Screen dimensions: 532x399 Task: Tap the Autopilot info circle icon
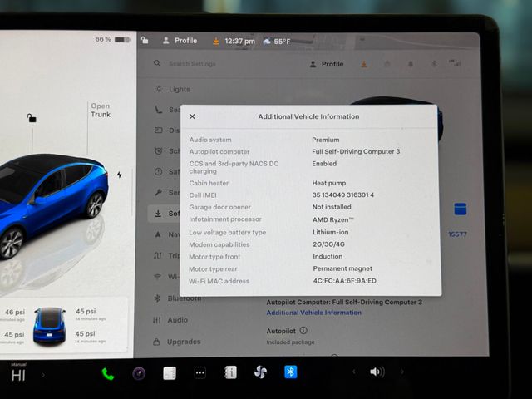(303, 330)
